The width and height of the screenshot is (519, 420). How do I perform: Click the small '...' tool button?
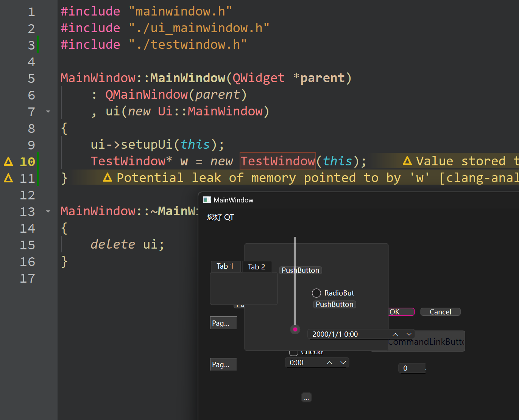pyautogui.click(x=307, y=398)
